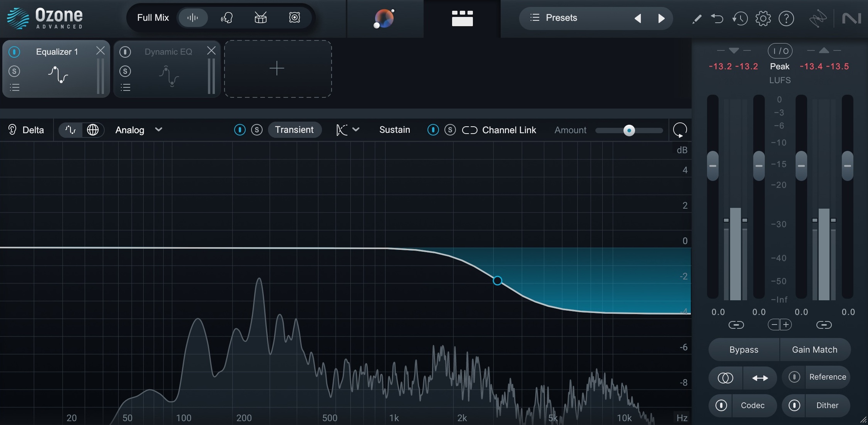
Task: Grab the right output gain fader
Action: 848,166
